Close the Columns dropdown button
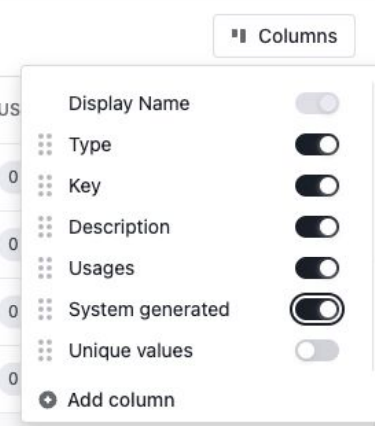The width and height of the screenshot is (375, 426). (284, 36)
